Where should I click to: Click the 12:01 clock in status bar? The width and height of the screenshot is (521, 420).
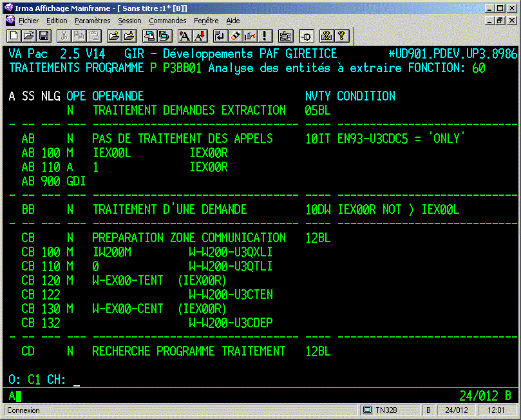point(496,410)
